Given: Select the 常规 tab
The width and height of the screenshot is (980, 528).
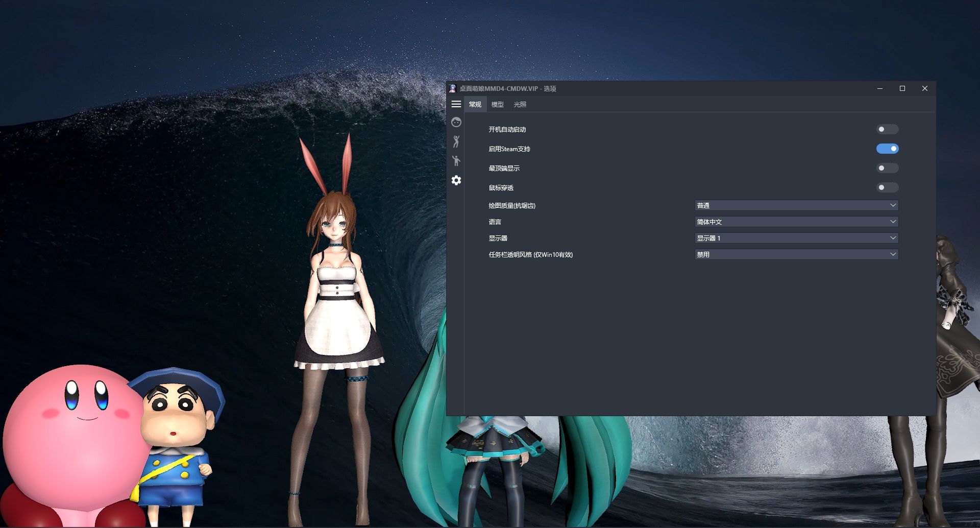Looking at the screenshot, I should pyautogui.click(x=475, y=104).
